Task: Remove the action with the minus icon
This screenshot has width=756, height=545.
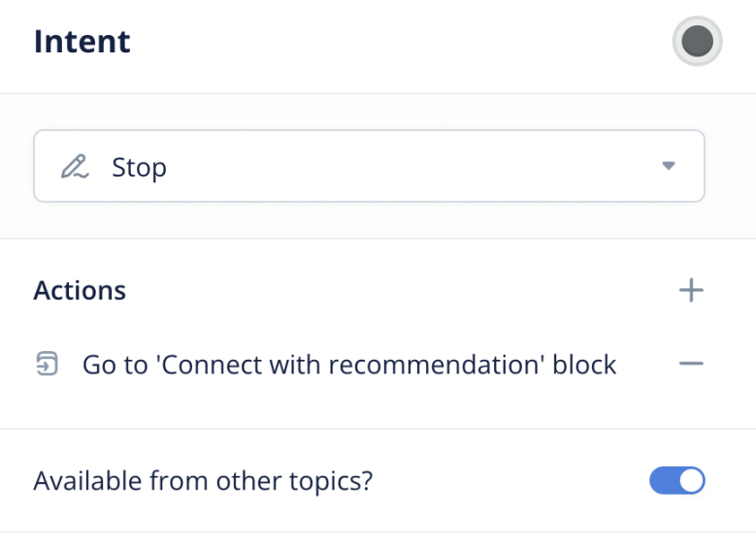Action: [691, 364]
